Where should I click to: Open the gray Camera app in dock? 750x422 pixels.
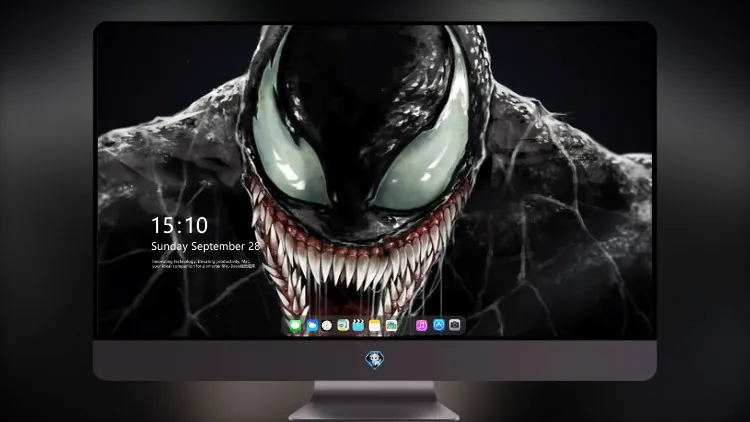click(455, 325)
